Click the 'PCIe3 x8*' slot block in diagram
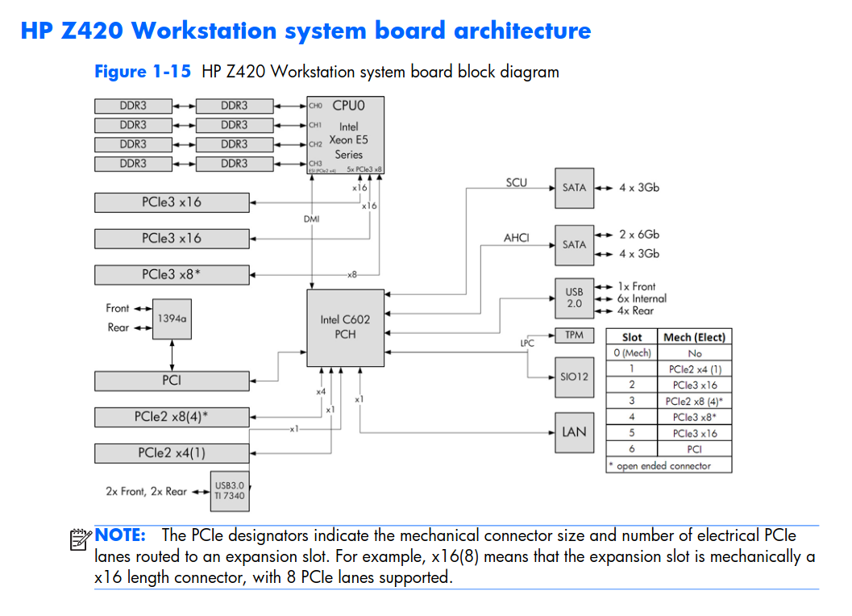 click(172, 275)
